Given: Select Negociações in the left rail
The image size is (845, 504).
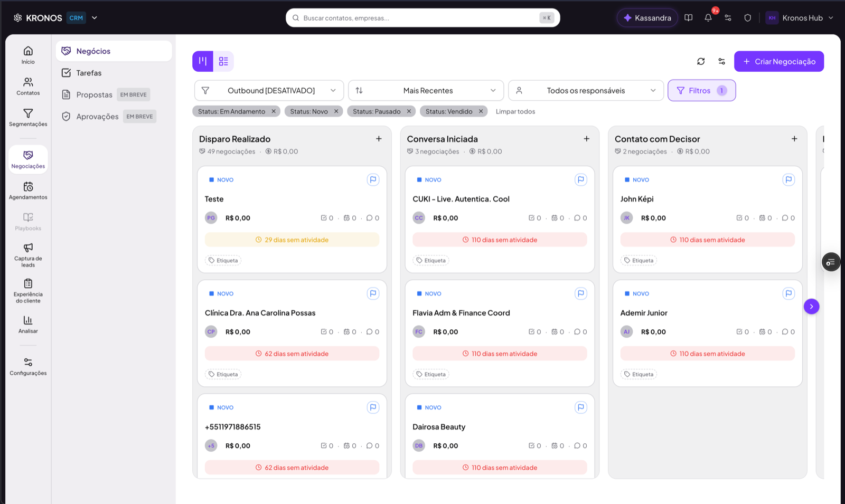Looking at the screenshot, I should coord(28,159).
